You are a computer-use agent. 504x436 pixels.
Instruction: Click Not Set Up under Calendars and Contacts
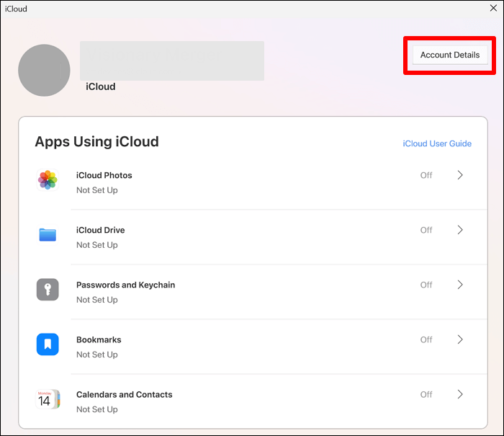pyautogui.click(x=97, y=409)
